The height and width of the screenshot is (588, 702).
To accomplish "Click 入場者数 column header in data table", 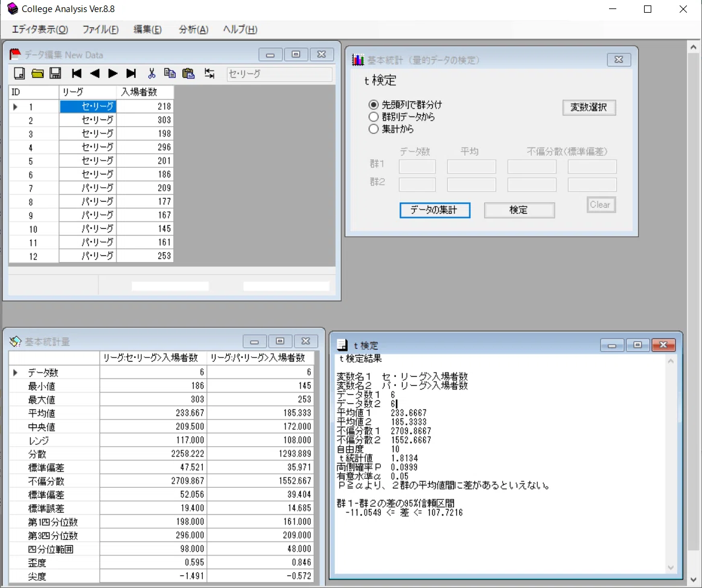I will (145, 92).
